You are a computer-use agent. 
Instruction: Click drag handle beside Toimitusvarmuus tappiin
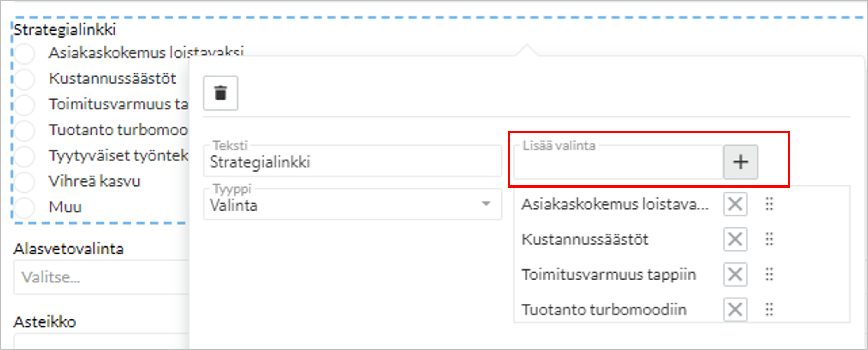pos(769,274)
